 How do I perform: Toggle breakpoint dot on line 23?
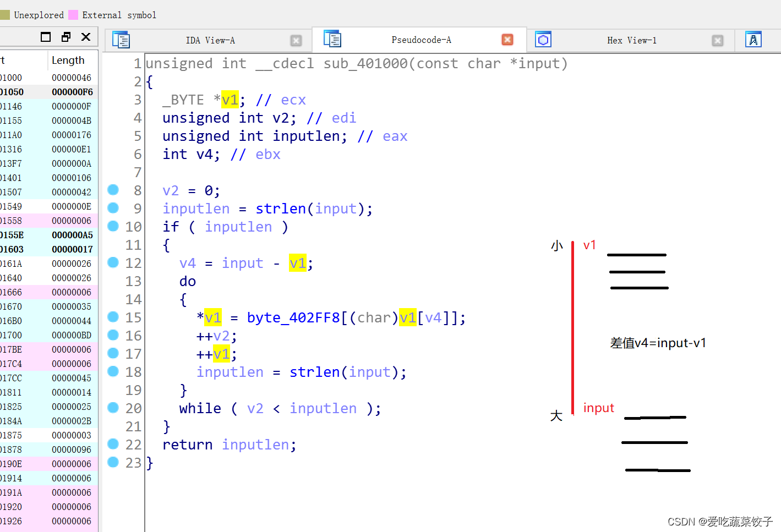(113, 462)
